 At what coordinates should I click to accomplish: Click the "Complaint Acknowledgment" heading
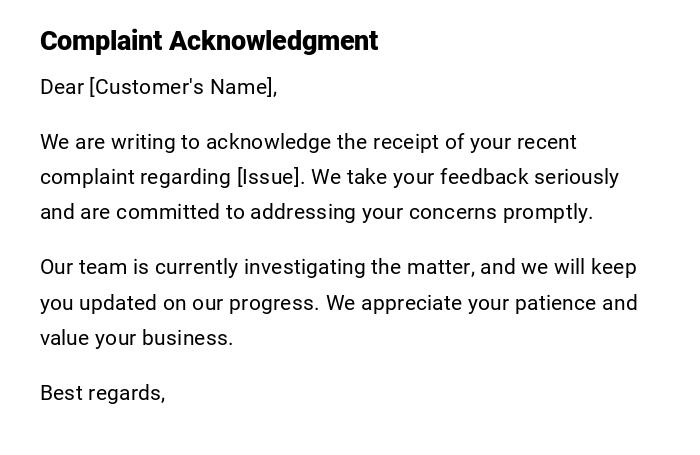[209, 41]
